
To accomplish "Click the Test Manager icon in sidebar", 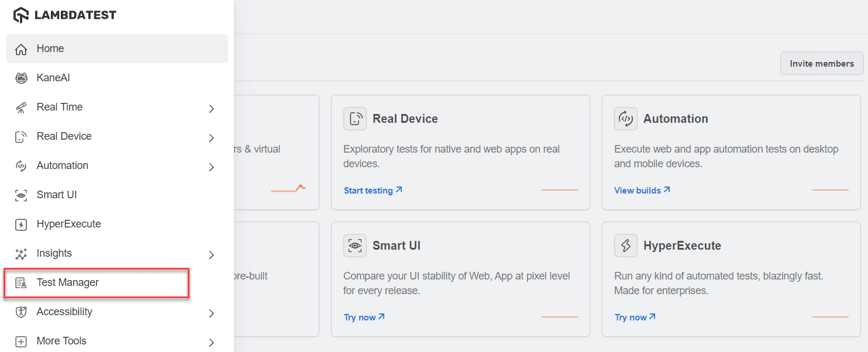I will click(x=20, y=282).
